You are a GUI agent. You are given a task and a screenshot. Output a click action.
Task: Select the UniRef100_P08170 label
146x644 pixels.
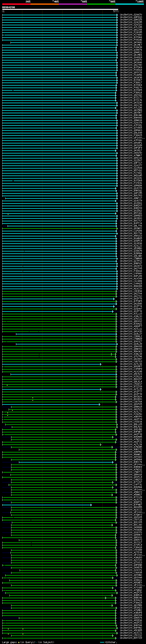(131, 87)
